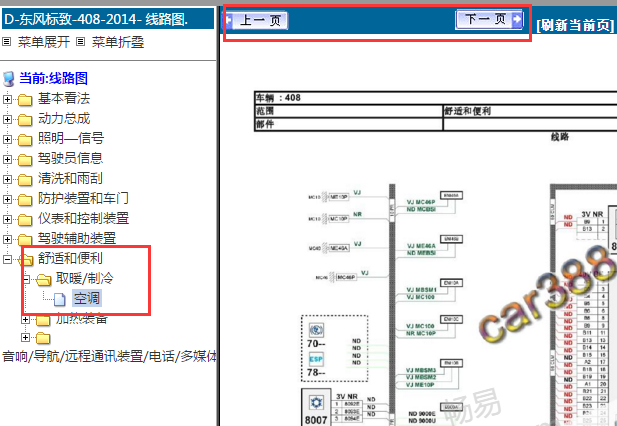The image size is (617, 426).
Task: Go to next page with 下一页 button
Action: click(490, 19)
